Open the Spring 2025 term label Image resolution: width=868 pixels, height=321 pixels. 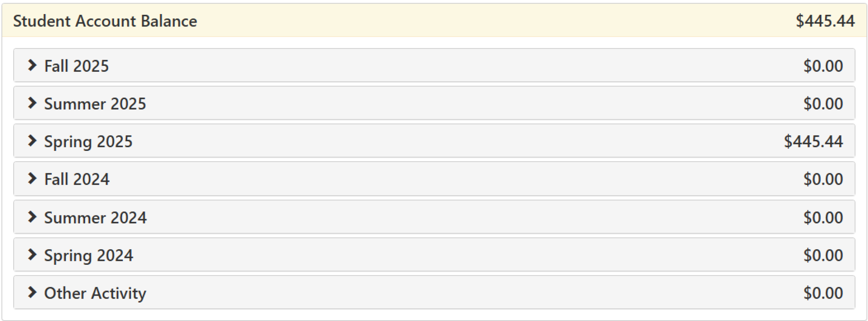88,142
